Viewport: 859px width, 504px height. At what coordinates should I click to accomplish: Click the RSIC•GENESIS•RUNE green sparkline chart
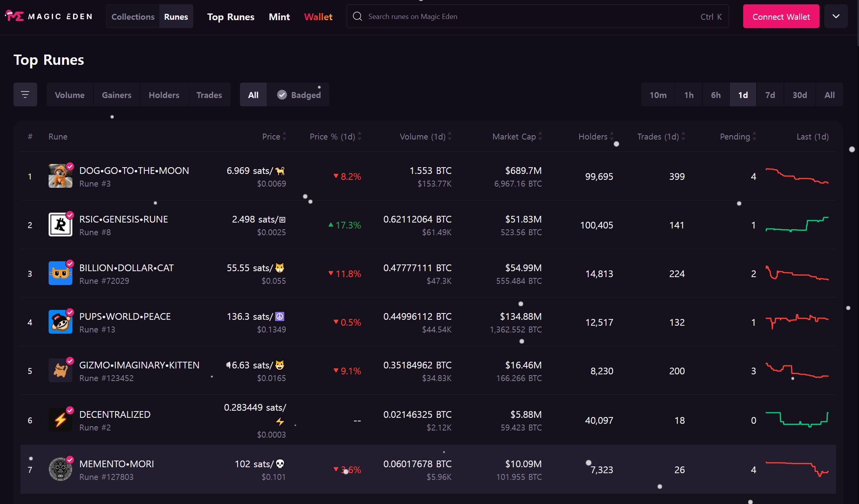[797, 225]
